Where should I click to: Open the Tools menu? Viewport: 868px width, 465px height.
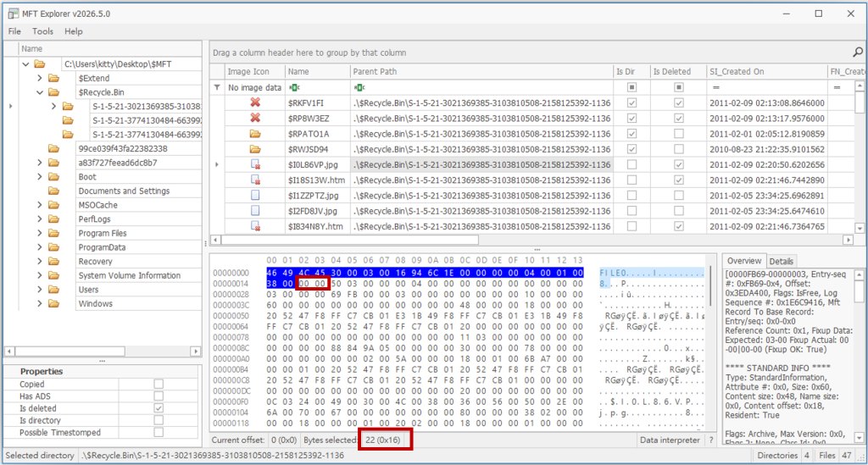point(42,31)
